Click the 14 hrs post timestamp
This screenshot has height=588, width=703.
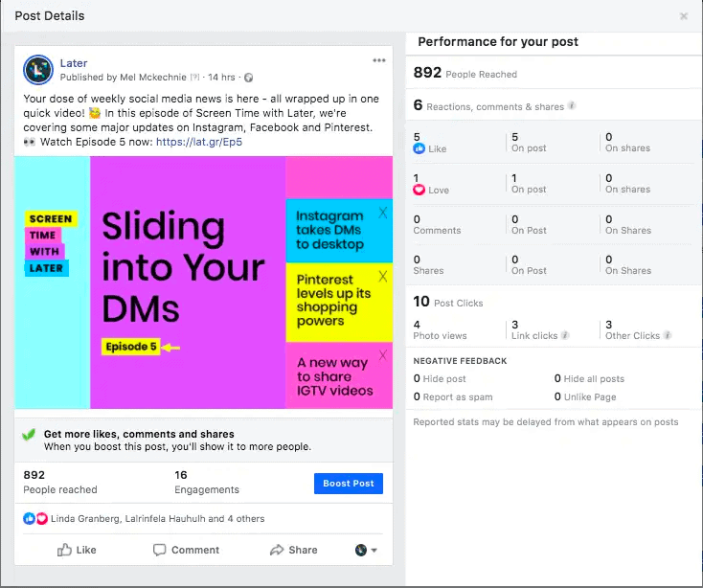click(x=222, y=78)
